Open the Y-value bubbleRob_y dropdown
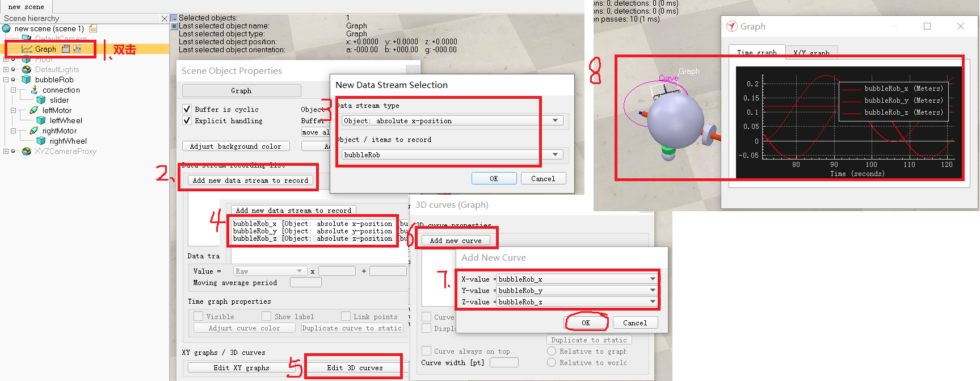This screenshot has height=381, width=980. click(x=577, y=290)
